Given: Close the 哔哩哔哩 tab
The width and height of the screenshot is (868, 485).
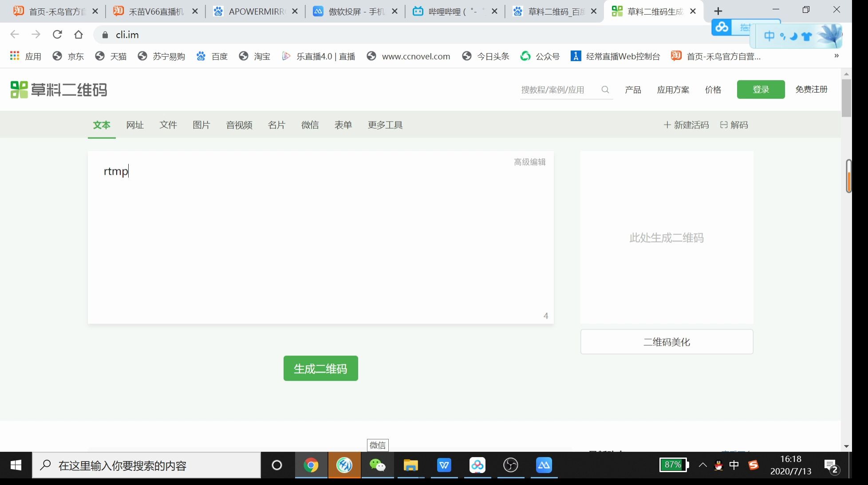Looking at the screenshot, I should tap(495, 12).
